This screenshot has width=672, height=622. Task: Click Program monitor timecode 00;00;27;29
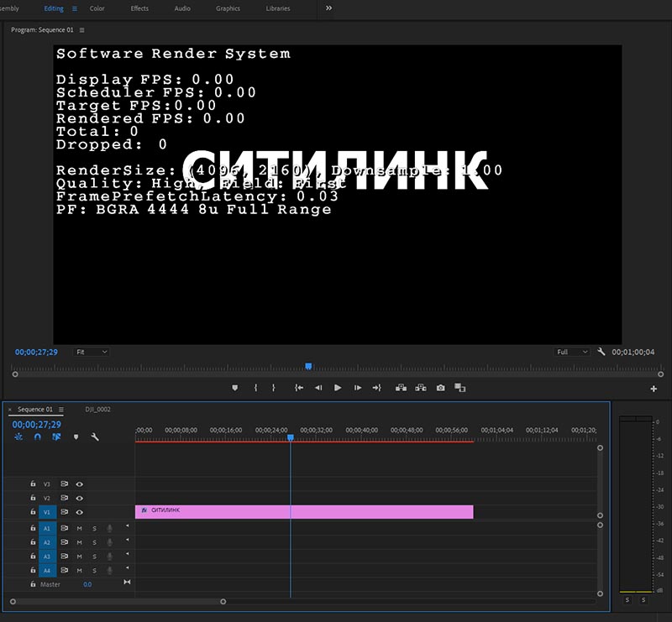(36, 352)
